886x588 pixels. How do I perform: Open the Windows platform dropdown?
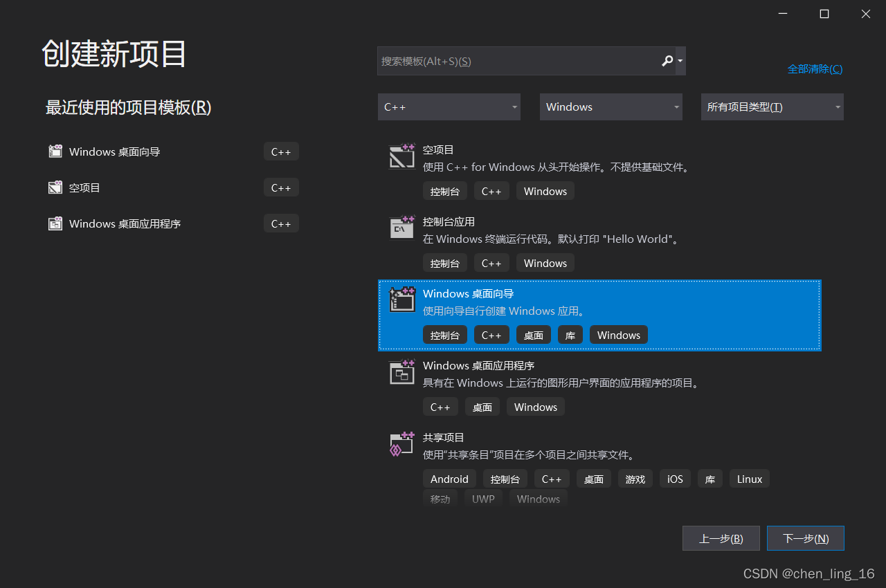[611, 107]
